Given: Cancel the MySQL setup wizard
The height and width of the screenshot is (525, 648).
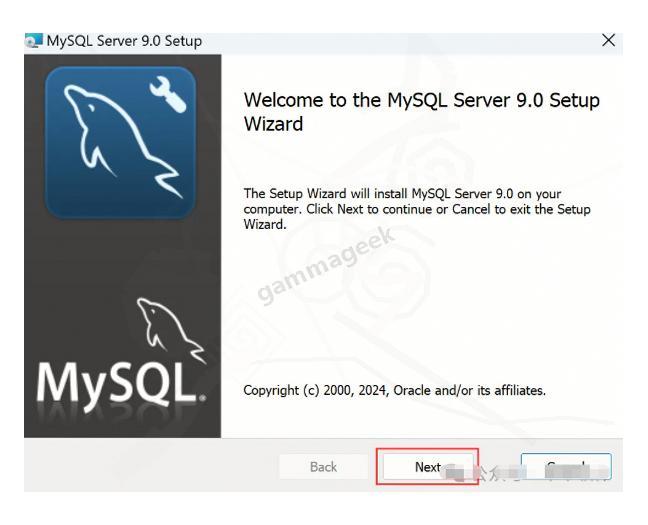Looking at the screenshot, I should pyautogui.click(x=566, y=467).
